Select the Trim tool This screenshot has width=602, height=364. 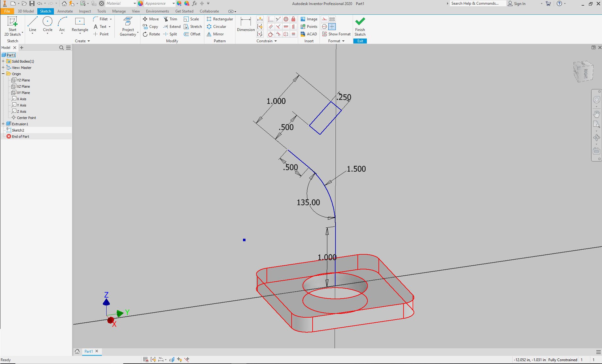pyautogui.click(x=171, y=19)
